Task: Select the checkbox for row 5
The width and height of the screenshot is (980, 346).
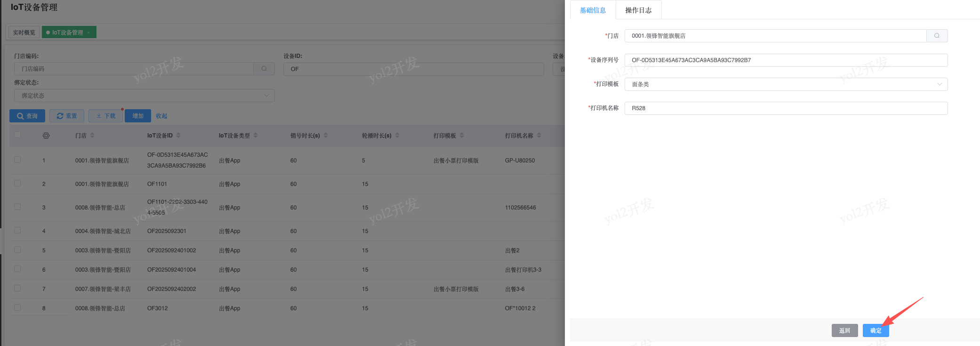Action: (x=17, y=249)
